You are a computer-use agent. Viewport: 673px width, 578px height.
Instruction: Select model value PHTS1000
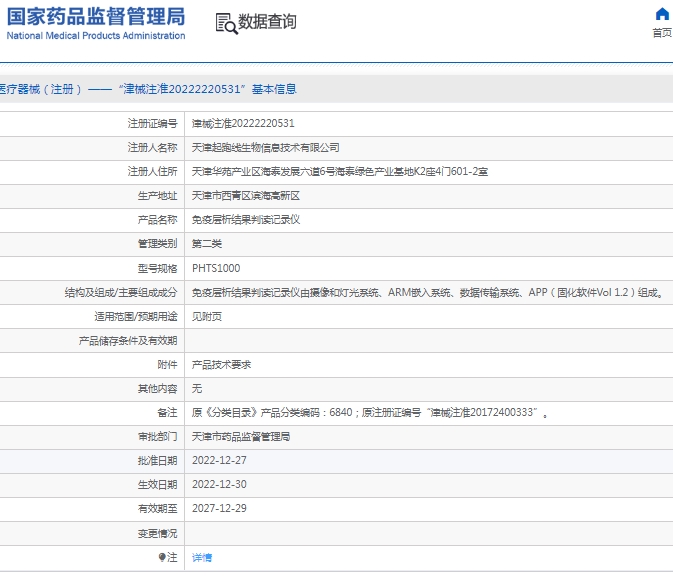216,268
